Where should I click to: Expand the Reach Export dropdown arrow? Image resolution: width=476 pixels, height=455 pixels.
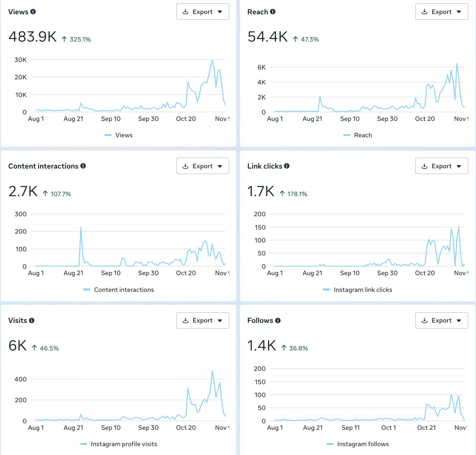coord(459,12)
